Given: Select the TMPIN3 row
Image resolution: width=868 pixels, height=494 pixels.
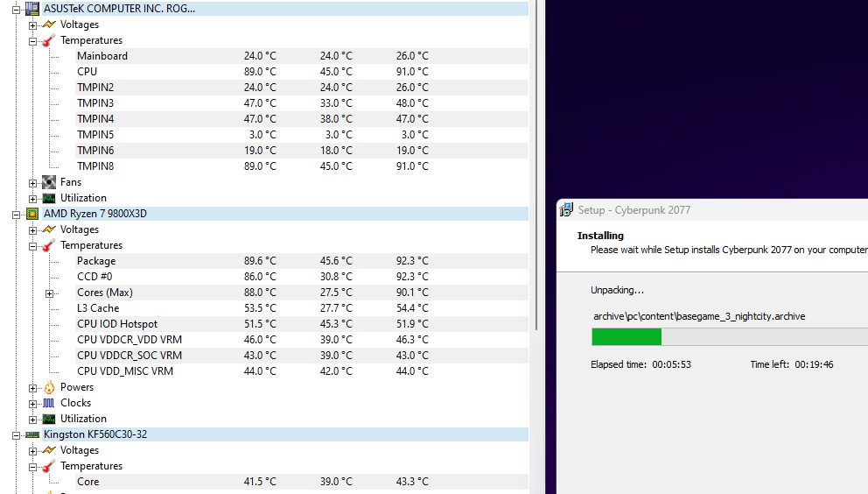Looking at the screenshot, I should [x=302, y=103].
